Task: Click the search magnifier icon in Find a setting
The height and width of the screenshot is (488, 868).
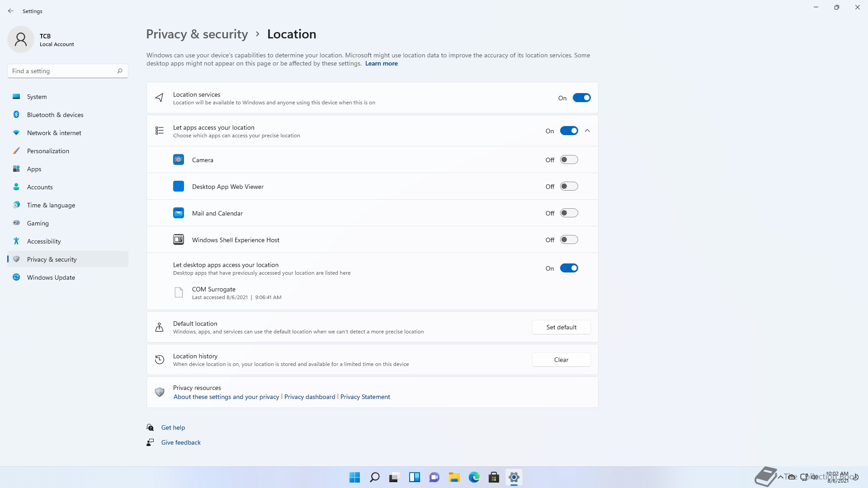Action: [120, 71]
